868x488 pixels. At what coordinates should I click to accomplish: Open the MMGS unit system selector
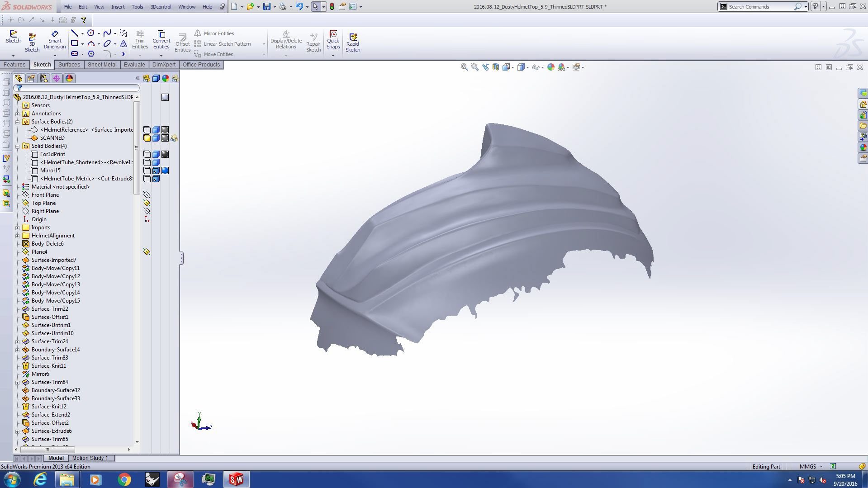point(811,466)
